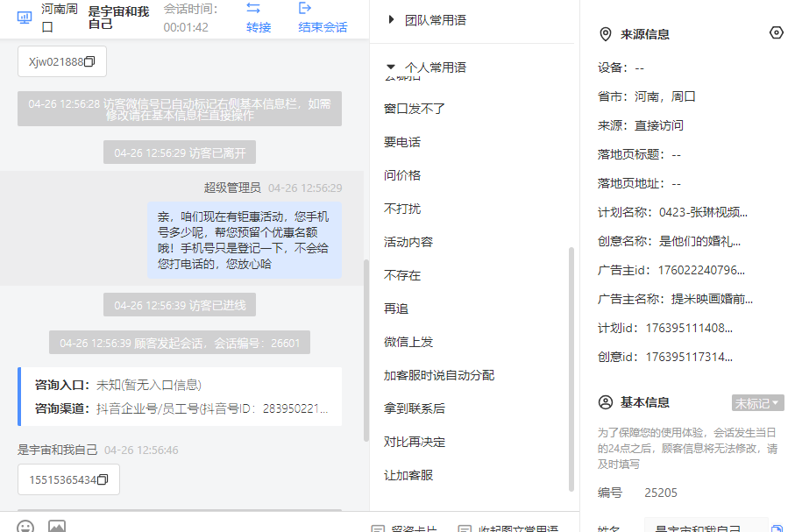Click the 省市 河南, 周口 row
This screenshot has width=802, height=532.
(x=647, y=96)
